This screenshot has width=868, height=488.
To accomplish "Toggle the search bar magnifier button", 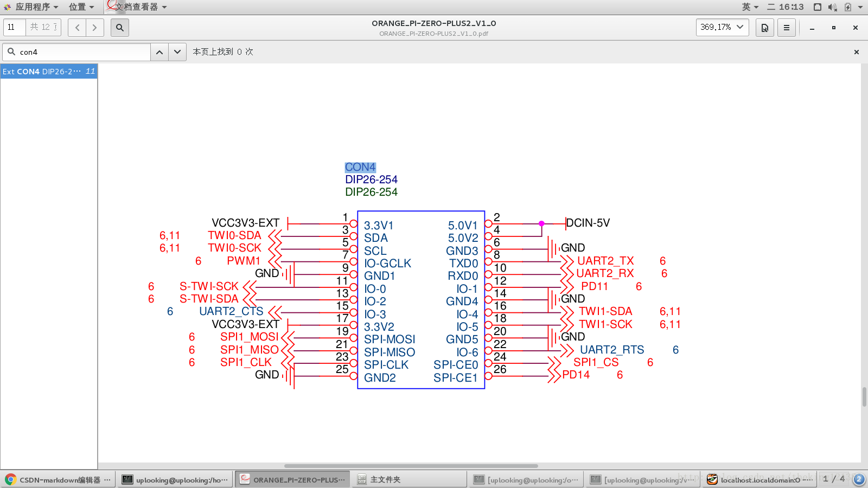I will (120, 27).
